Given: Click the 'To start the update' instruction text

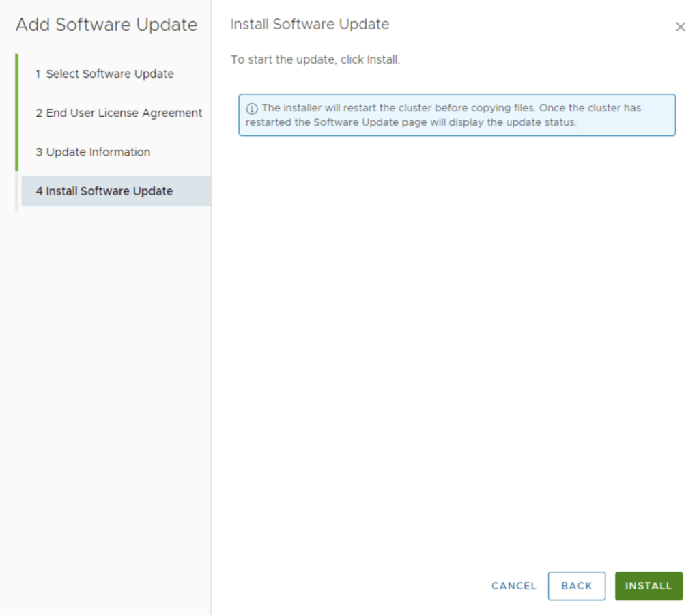Looking at the screenshot, I should 315,59.
